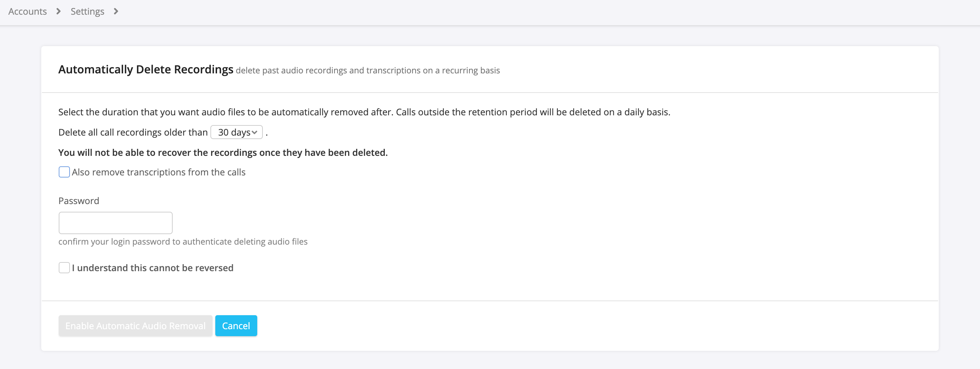
Task: Go to the Settings breadcrumb
Action: coord(87,12)
